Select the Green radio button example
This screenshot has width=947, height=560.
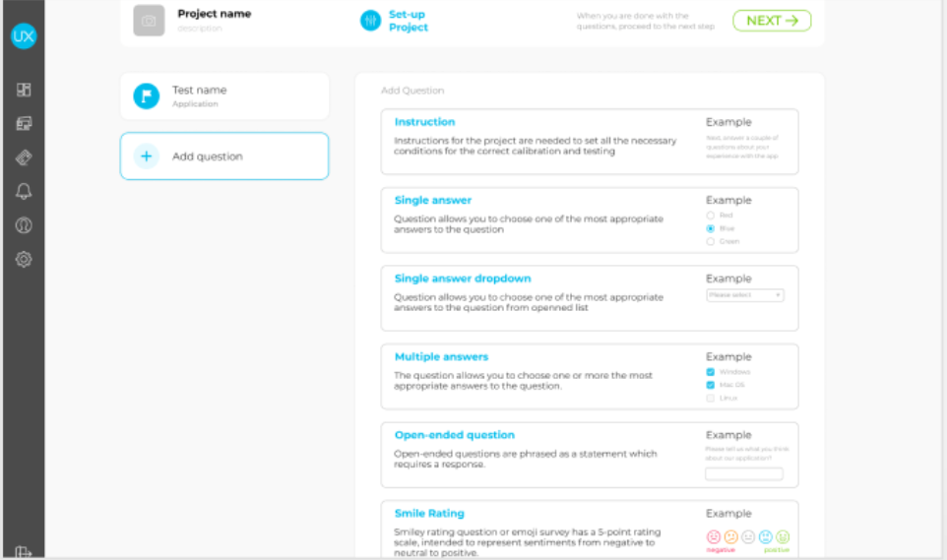tap(711, 241)
